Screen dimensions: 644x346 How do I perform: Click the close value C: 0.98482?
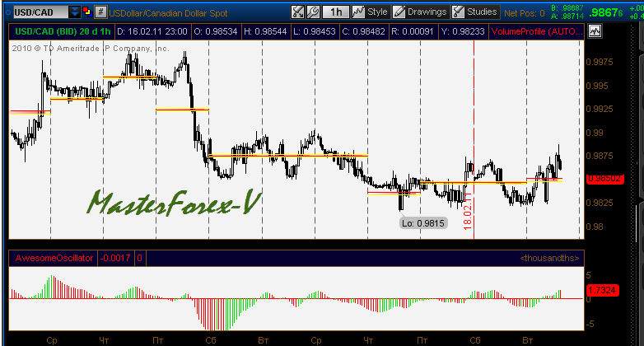pos(363,31)
